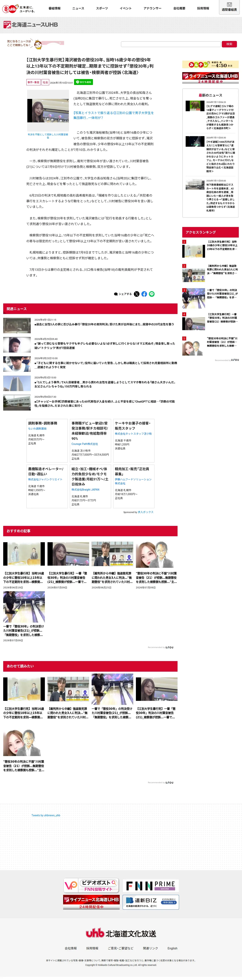Viewport: 242px width, 980px height.
Task: Open the footer ライブニュース北海道UHB banner
Action: [x=91, y=902]
